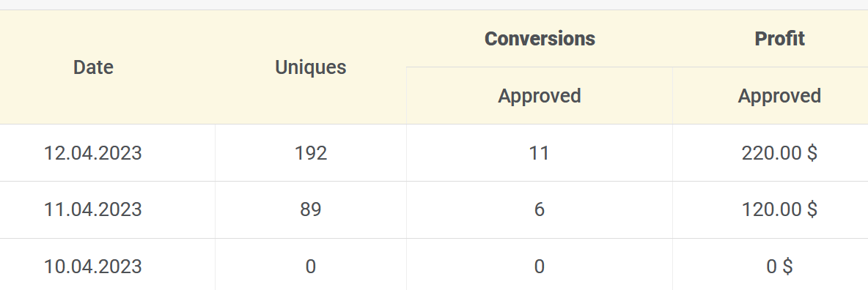The height and width of the screenshot is (290, 868).
Task: Select the 10.04.2023 date cell
Action: pos(93,267)
